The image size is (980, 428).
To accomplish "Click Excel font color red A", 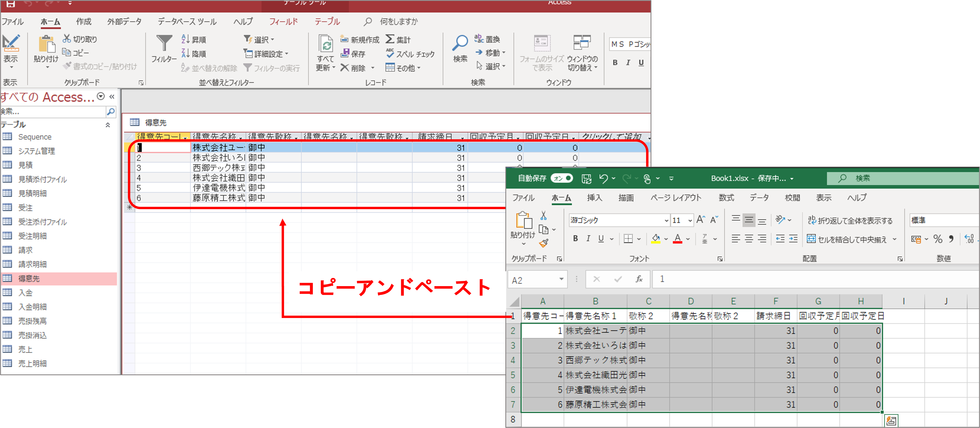I will [x=677, y=238].
